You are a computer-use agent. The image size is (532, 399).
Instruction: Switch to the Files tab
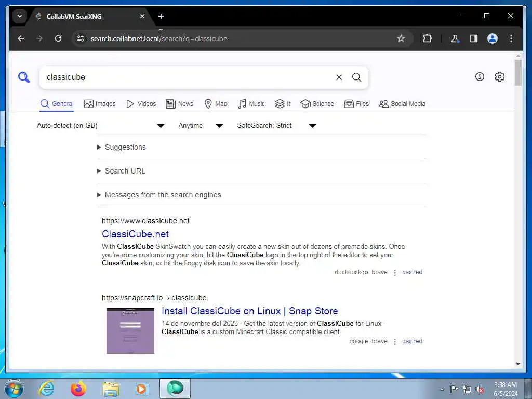point(356,104)
